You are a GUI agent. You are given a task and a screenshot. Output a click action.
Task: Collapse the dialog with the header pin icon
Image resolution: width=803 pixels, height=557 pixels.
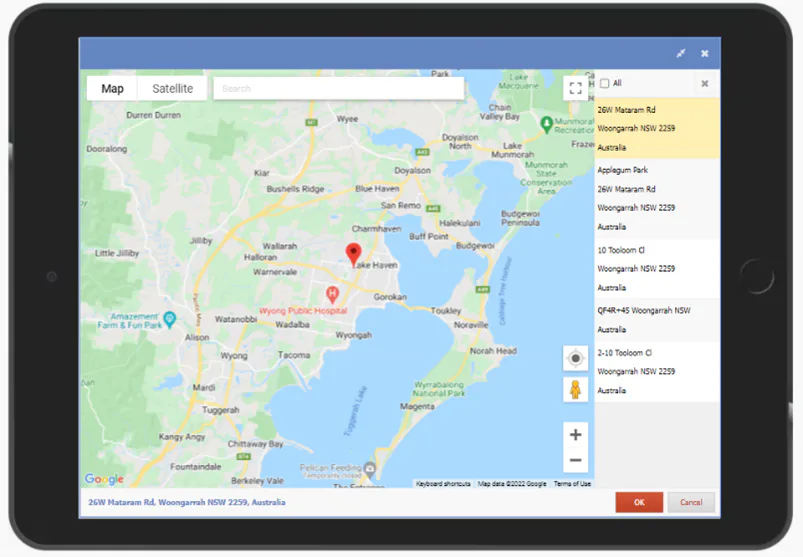681,53
